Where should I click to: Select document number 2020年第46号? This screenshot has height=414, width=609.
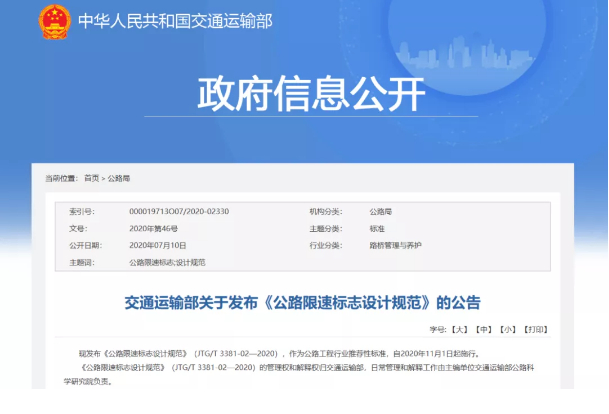point(153,228)
